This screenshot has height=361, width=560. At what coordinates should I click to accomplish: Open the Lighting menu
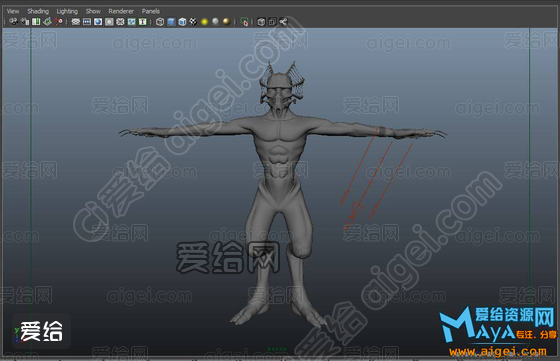[x=67, y=11]
